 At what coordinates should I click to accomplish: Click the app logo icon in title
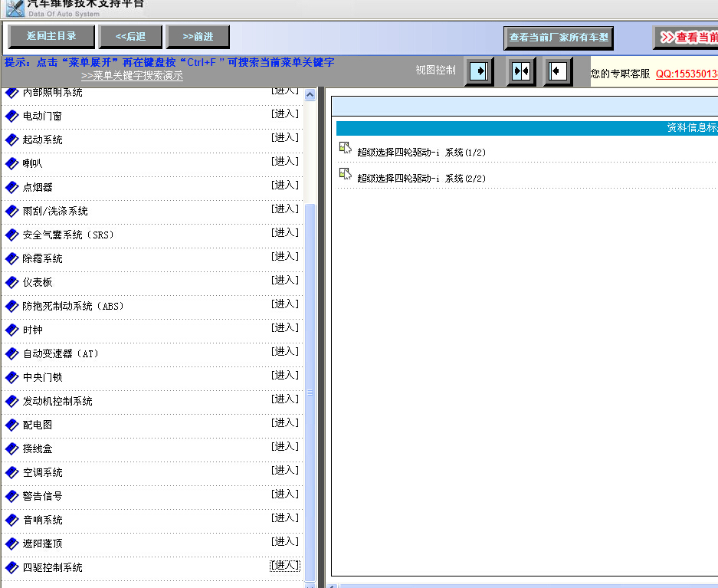point(15,8)
